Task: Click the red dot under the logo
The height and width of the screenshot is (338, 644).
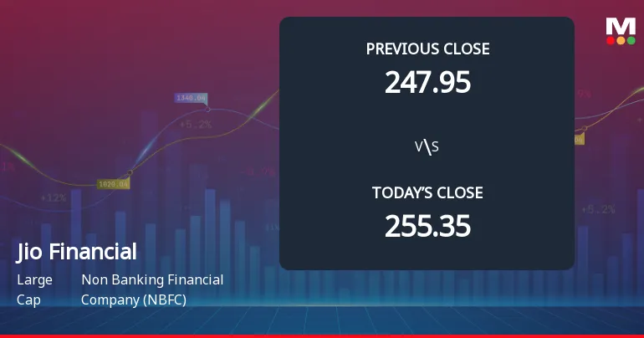Action: click(610, 40)
